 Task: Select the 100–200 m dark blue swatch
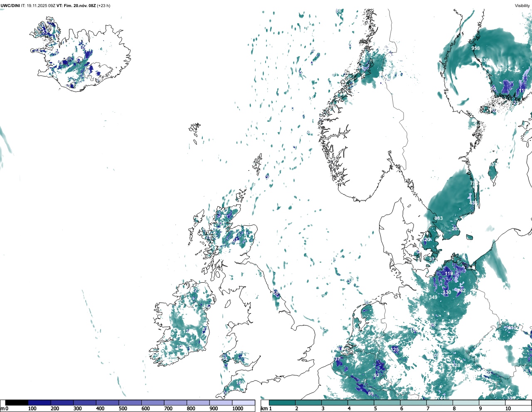(x=39, y=402)
